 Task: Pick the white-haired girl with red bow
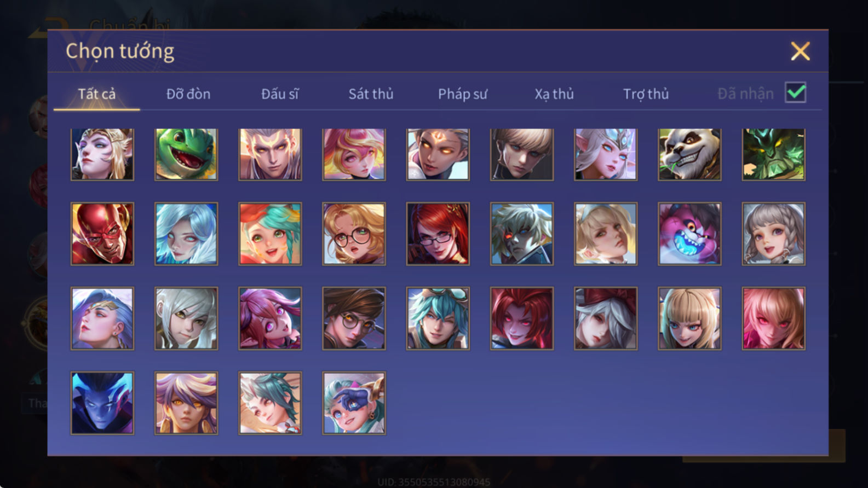[606, 318]
